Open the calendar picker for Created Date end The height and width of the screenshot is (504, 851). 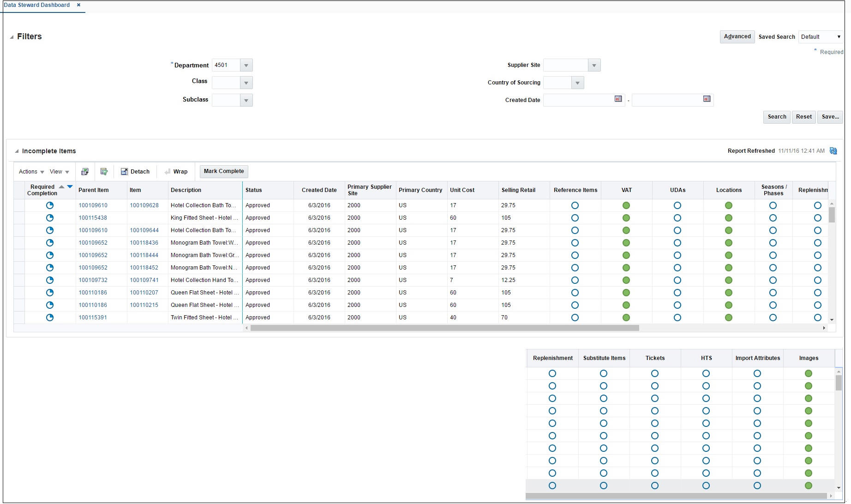click(x=707, y=99)
